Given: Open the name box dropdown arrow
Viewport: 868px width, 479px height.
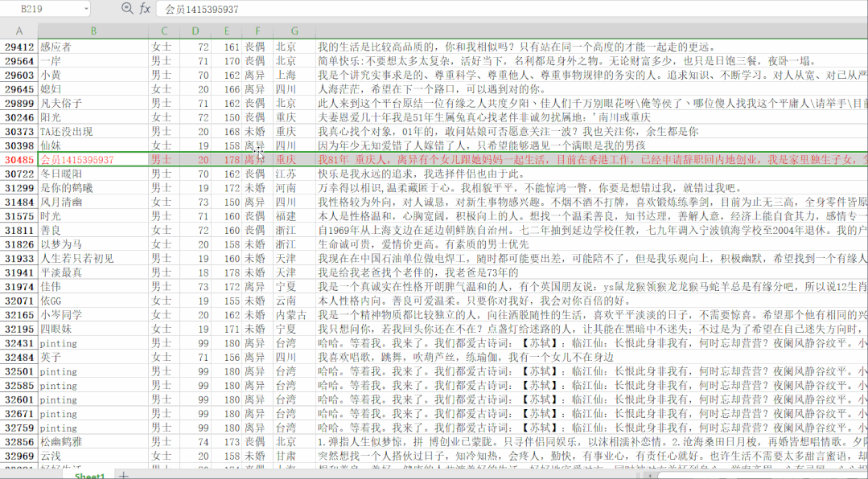Looking at the screenshot, I should 86,9.
